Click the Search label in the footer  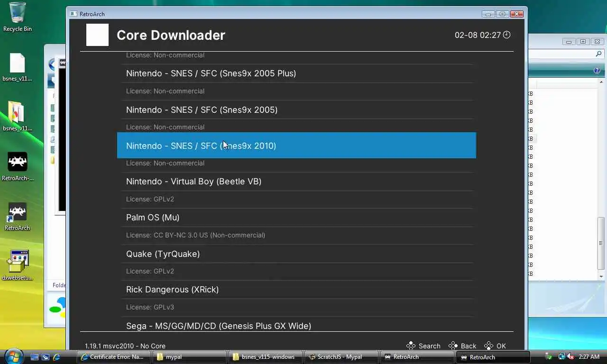429,346
